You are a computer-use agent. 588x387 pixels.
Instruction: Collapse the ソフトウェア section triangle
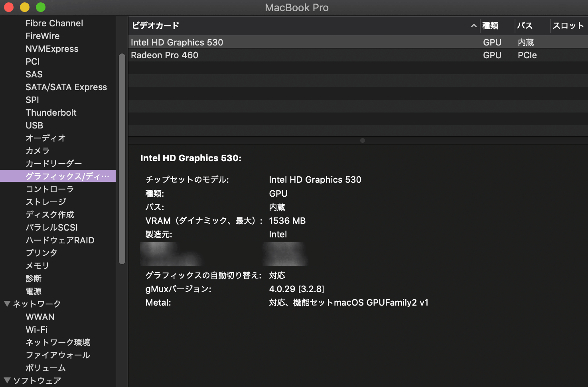[x=7, y=380]
